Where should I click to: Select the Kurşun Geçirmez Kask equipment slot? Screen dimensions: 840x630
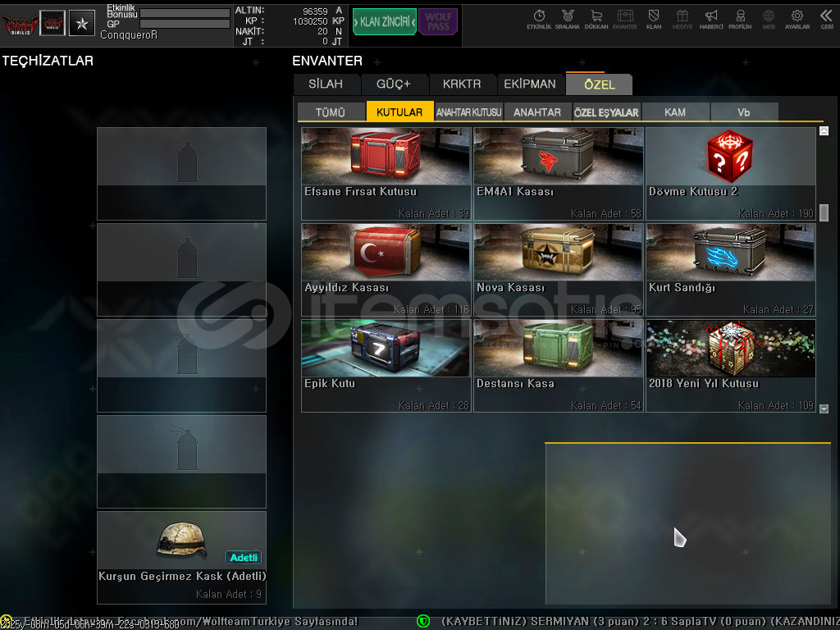(x=181, y=558)
